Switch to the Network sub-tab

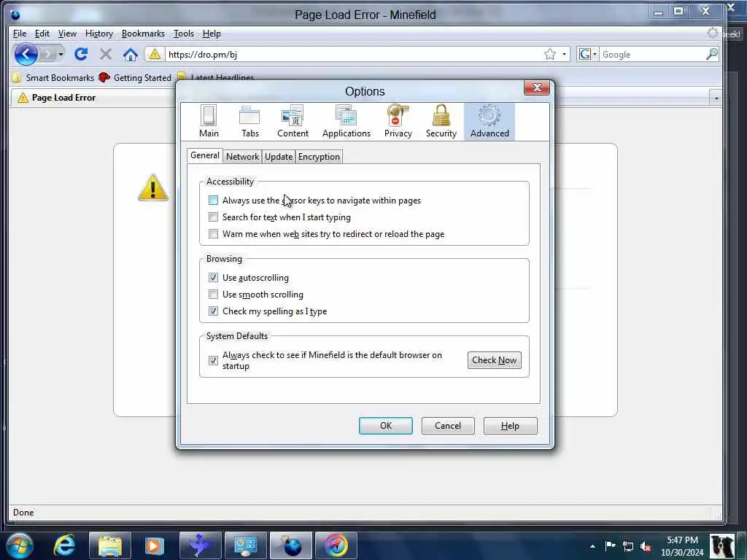242,157
